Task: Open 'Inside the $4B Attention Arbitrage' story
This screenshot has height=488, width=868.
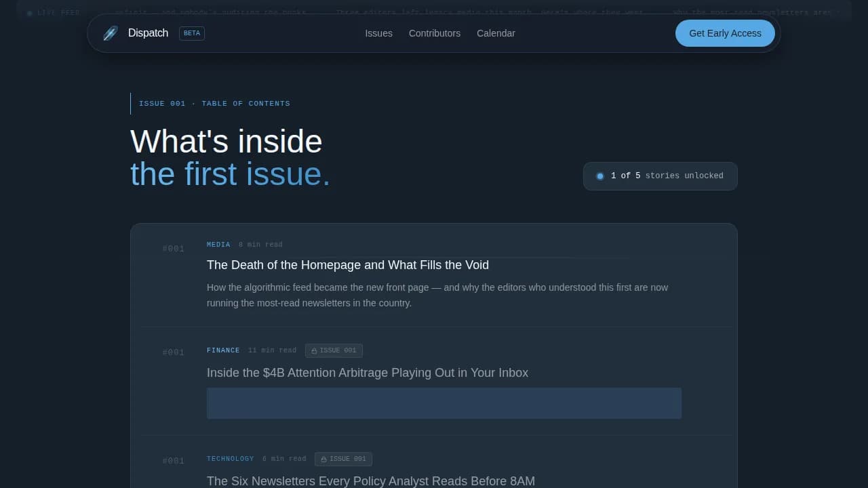Action: pos(368,373)
